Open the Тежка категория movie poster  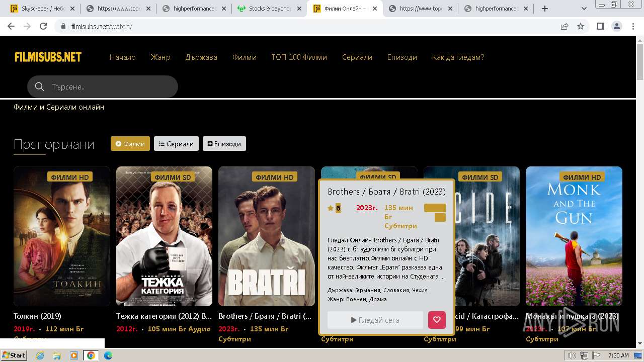[164, 236]
